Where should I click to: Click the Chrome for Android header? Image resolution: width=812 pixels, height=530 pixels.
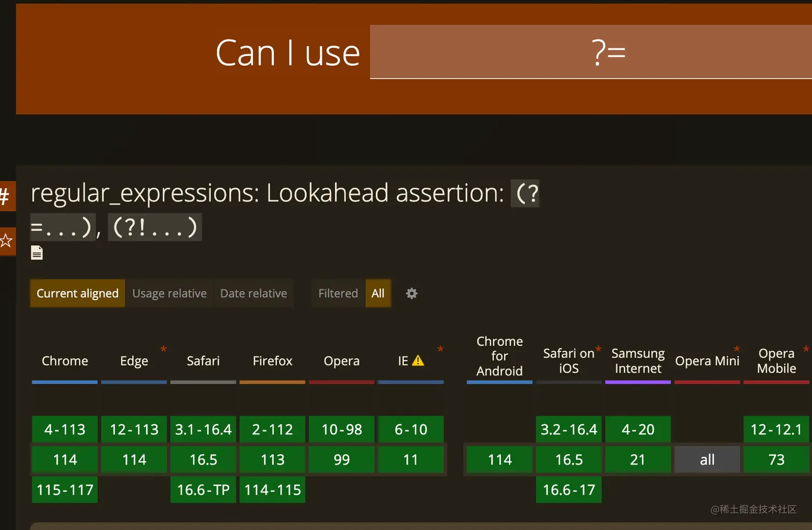[499, 356]
